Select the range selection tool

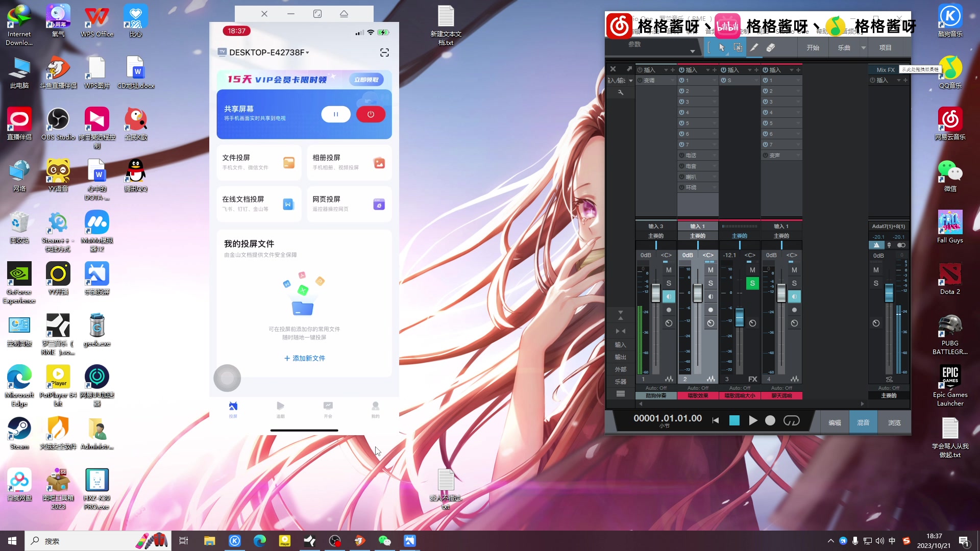[x=738, y=47]
